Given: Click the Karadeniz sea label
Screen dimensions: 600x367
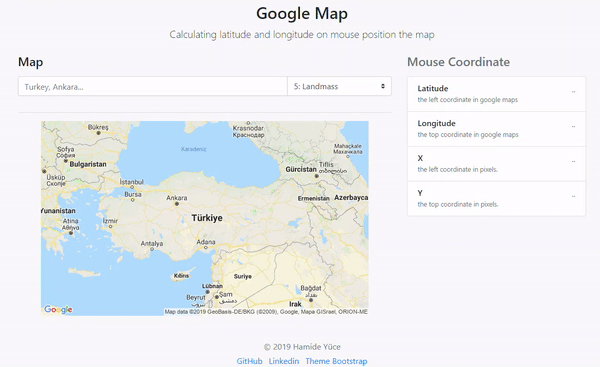Looking at the screenshot, I should [x=193, y=149].
